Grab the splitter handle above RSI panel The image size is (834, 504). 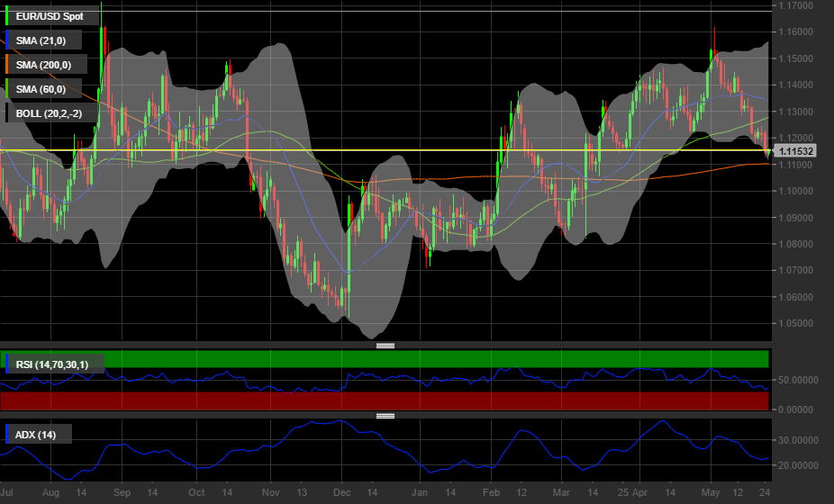pos(385,346)
